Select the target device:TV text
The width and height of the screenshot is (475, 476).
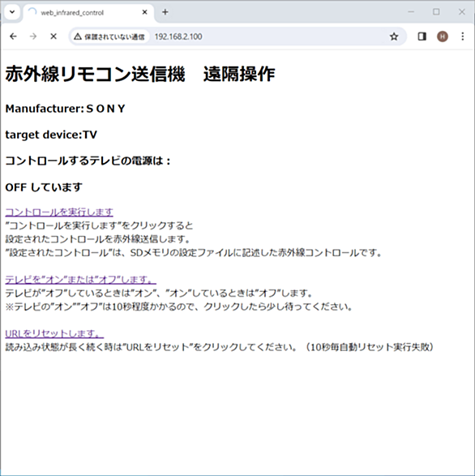[x=51, y=135]
